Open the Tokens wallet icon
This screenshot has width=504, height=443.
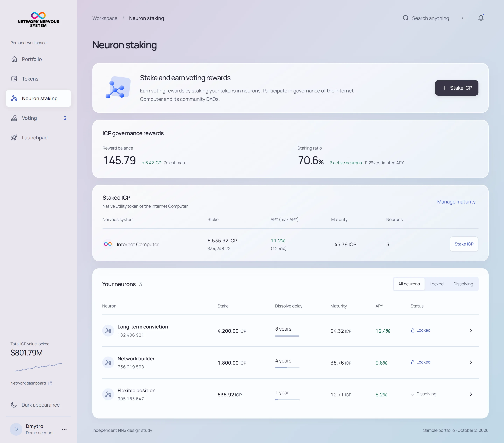(x=14, y=79)
